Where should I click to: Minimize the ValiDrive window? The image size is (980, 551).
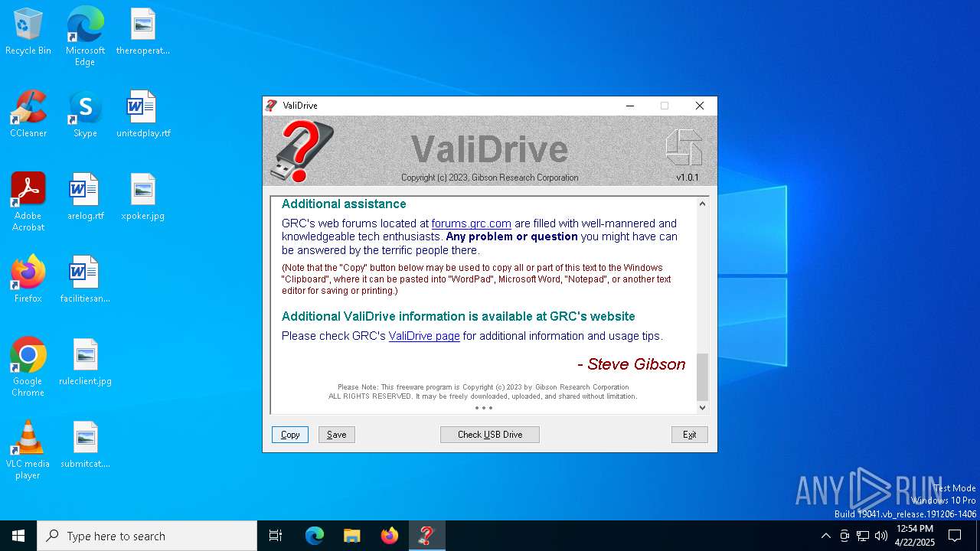tap(630, 106)
